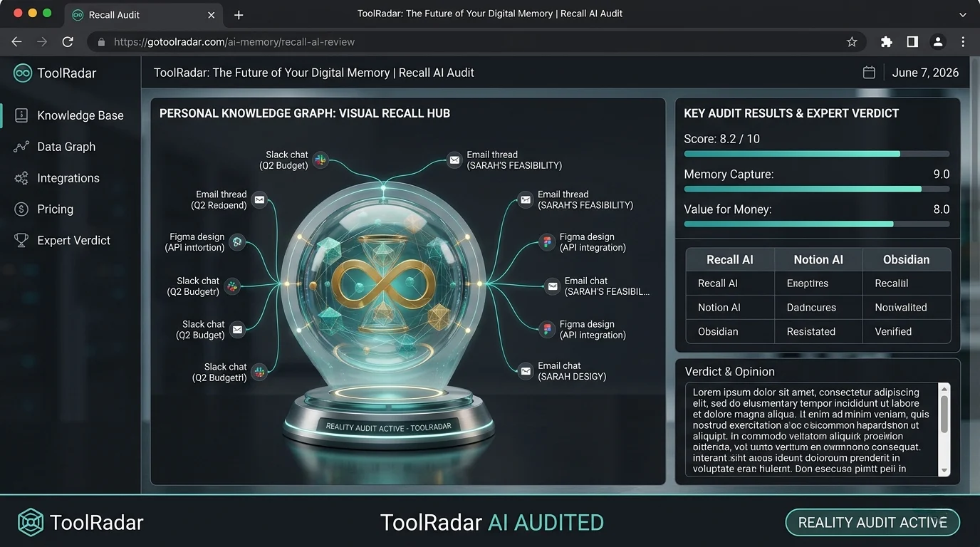The width and height of the screenshot is (980, 547).
Task: Click the golden infinity symbol in the glass sphere
Action: coord(383,283)
